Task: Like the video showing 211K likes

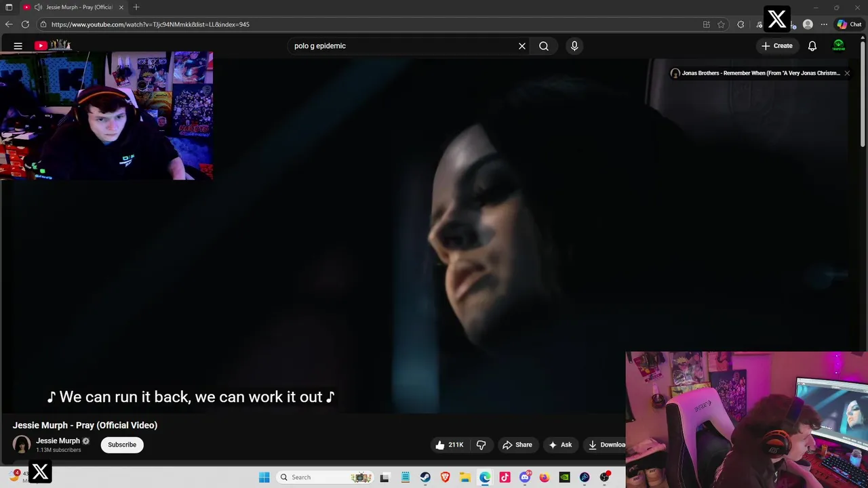Action: tap(449, 445)
